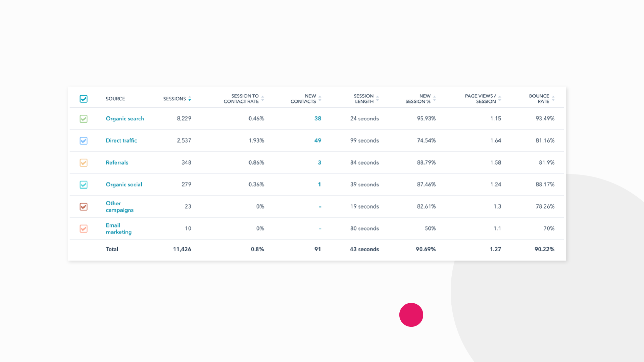Select the 90.22% total bounce rate
Screen dimensions: 644x362
544,249
